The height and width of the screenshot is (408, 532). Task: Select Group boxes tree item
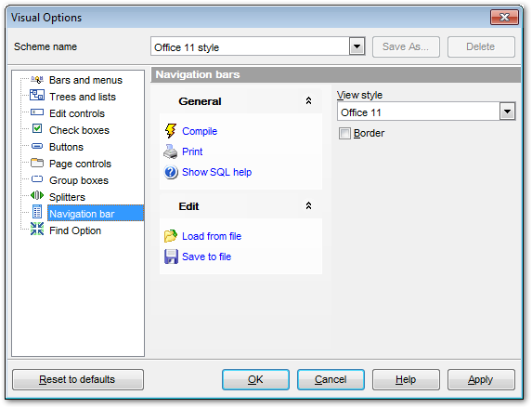tap(79, 180)
